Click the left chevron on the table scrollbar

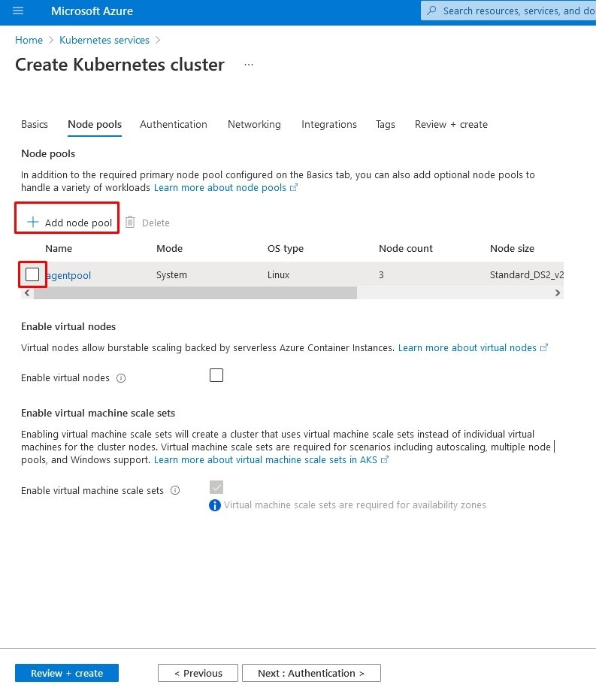click(27, 292)
